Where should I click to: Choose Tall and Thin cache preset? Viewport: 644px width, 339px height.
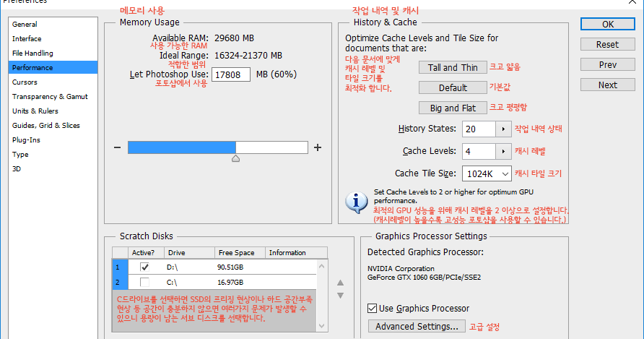(453, 67)
